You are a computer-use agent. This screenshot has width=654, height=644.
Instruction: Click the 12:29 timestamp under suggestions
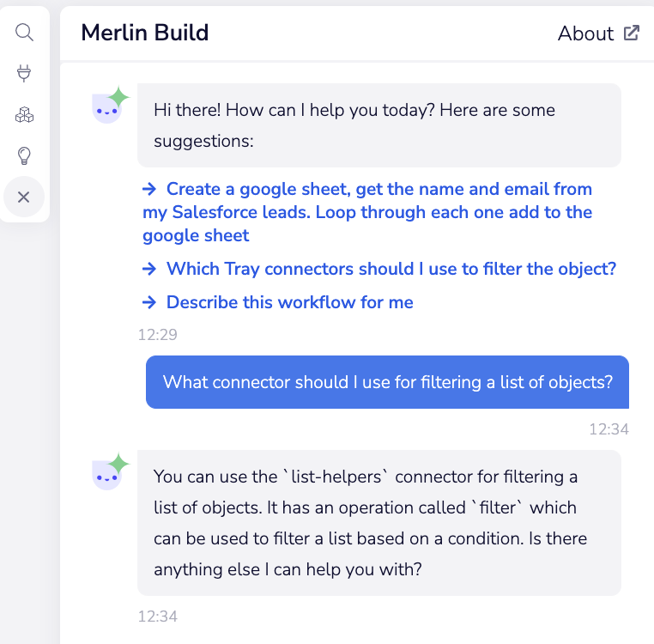pyautogui.click(x=157, y=335)
